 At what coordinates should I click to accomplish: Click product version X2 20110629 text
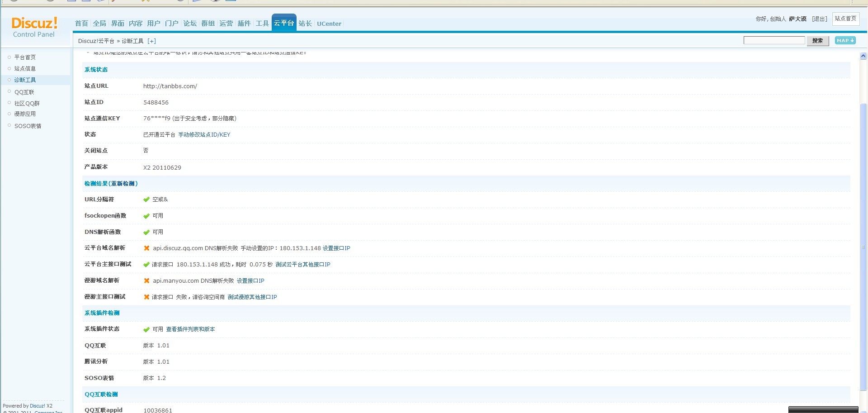coord(162,167)
